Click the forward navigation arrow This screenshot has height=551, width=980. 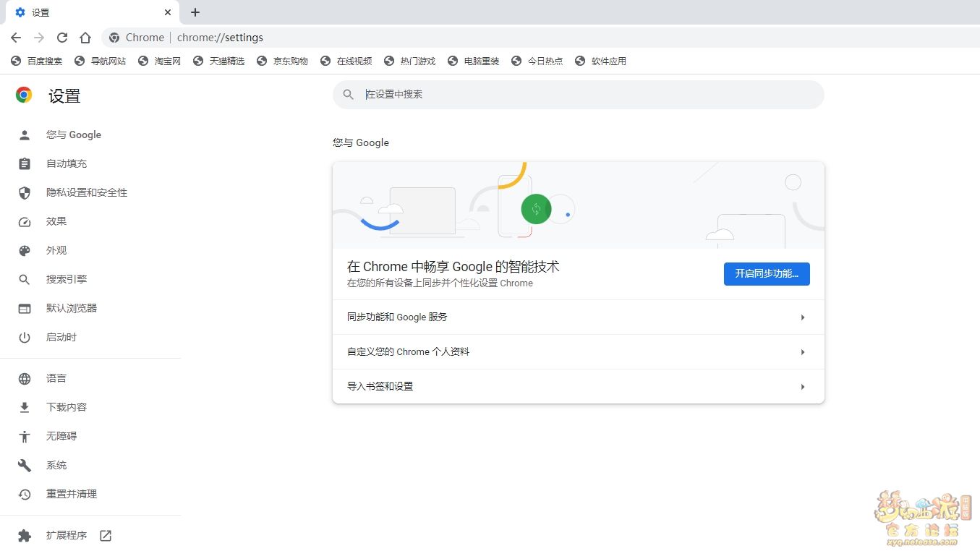[39, 38]
